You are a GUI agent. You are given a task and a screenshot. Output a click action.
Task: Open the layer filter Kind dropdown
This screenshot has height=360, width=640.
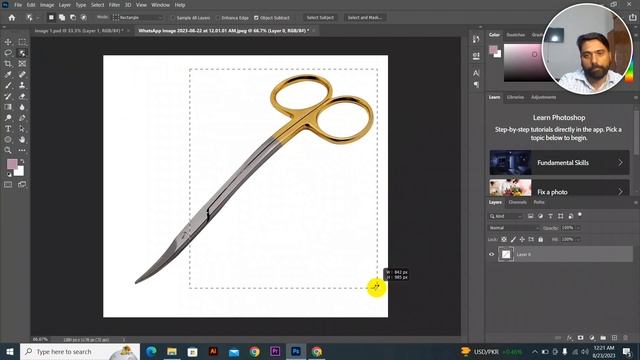click(506, 216)
